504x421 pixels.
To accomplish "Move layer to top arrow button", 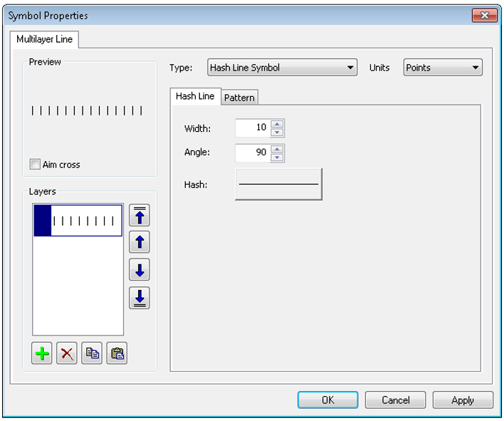I will [x=139, y=215].
